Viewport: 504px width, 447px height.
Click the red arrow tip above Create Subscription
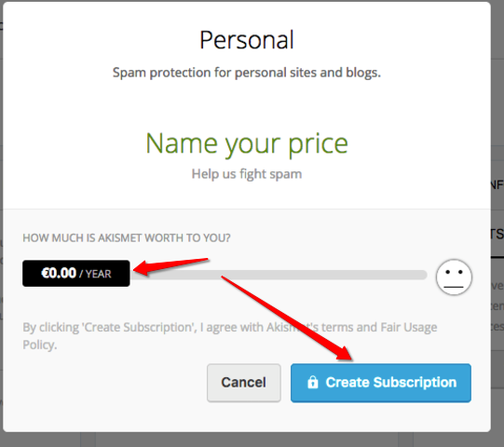click(x=346, y=354)
